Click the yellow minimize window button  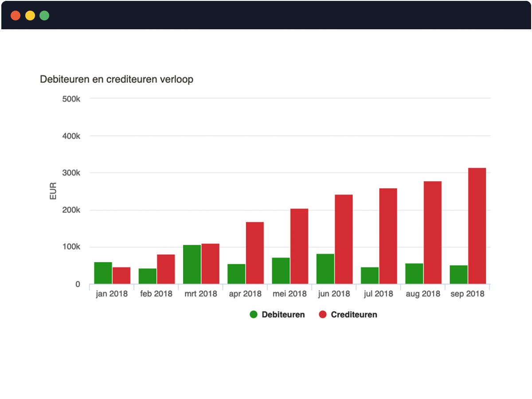pyautogui.click(x=30, y=16)
